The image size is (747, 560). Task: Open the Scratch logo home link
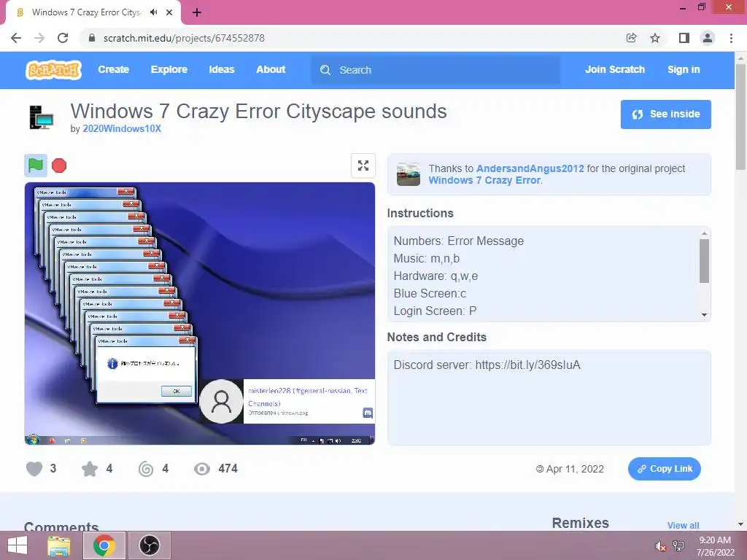coord(53,70)
